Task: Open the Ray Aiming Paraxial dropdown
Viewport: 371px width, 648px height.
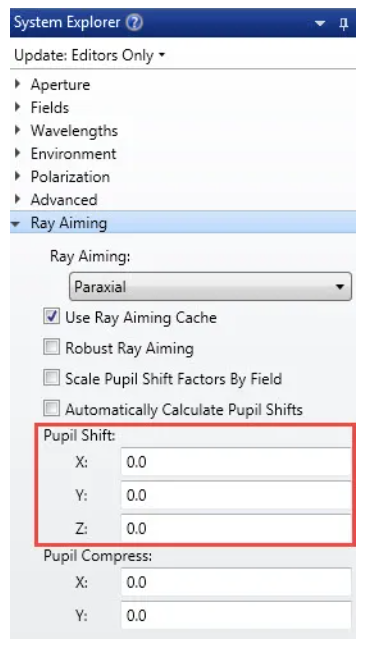Action: pos(210,286)
